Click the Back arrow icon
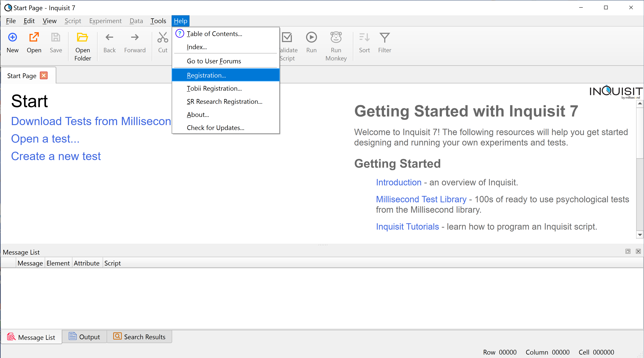The width and height of the screenshot is (644, 358). point(109,38)
